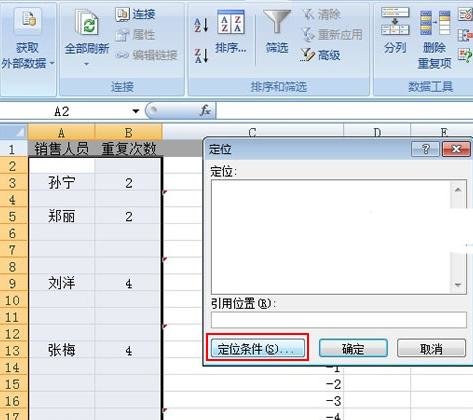The image size is (473, 420).
Task: Click the Clear (清除) filter item
Action: tap(321, 14)
